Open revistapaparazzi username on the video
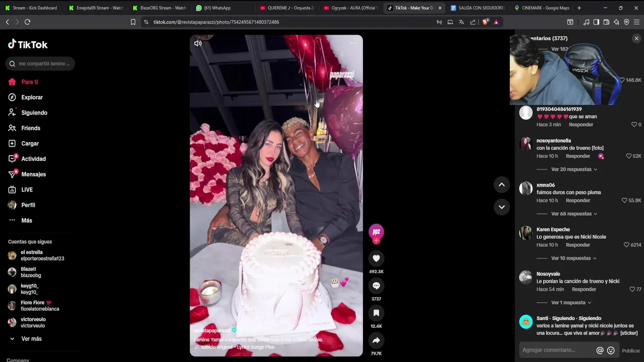 coord(212,330)
